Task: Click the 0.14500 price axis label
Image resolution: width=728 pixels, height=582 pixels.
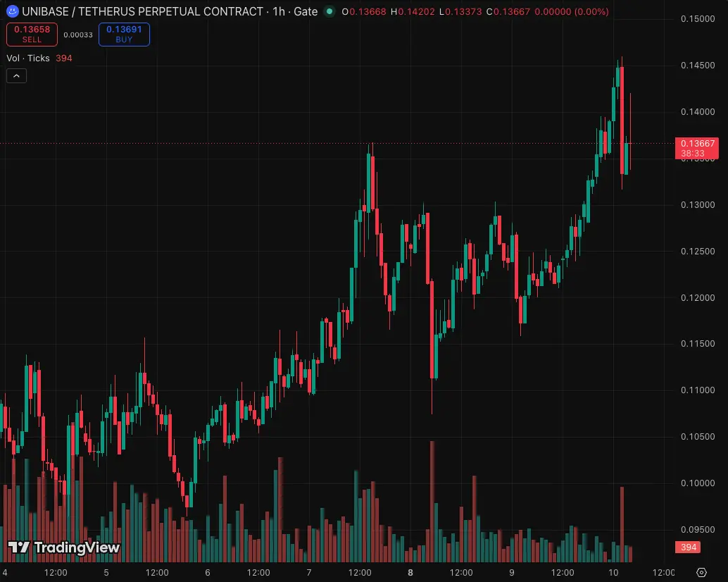Action: click(698, 65)
